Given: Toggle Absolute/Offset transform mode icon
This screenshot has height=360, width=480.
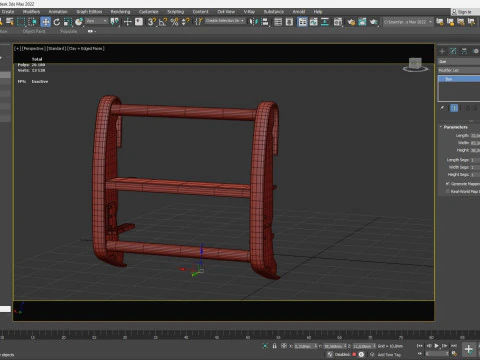Looking at the screenshot, I should click(284, 346).
